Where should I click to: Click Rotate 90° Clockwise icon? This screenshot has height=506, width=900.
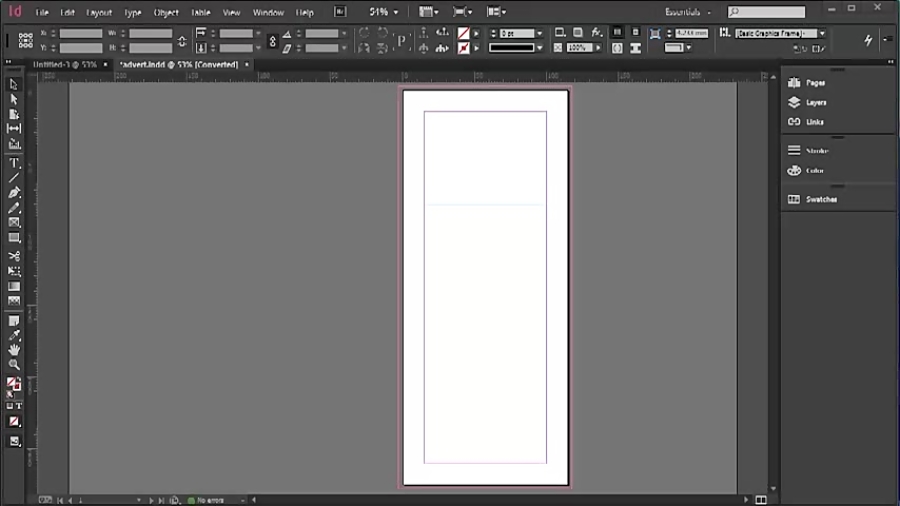pyautogui.click(x=364, y=33)
